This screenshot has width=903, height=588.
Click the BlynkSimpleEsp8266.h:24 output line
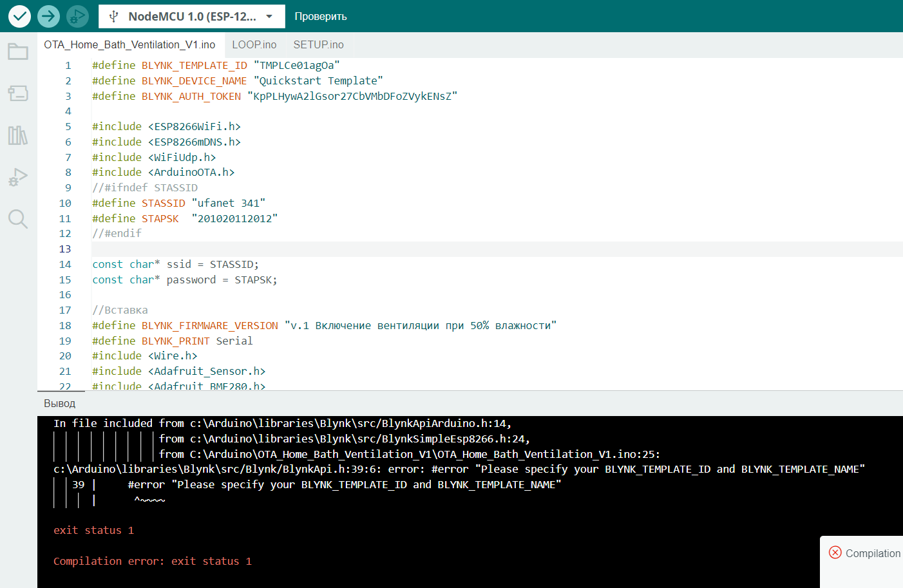coord(345,439)
